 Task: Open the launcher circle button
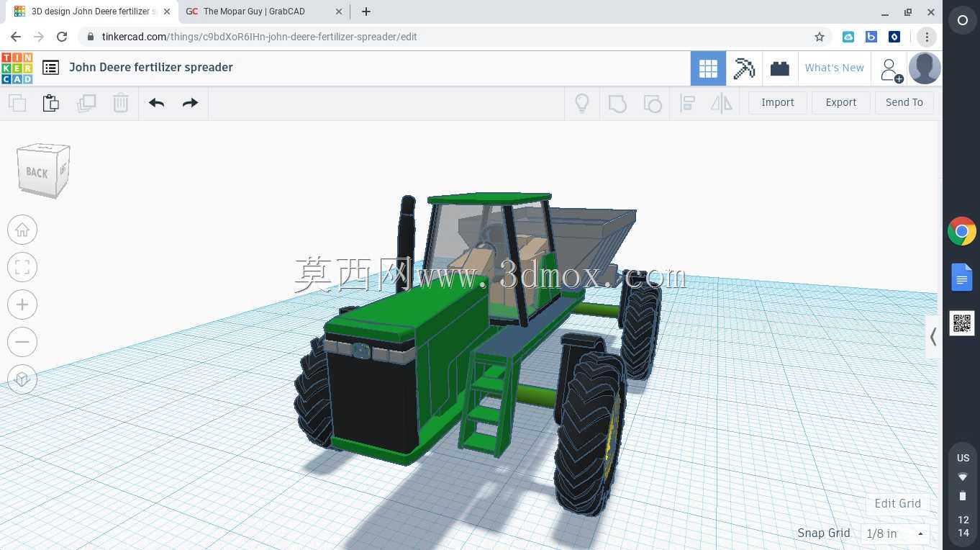pyautogui.click(x=963, y=21)
